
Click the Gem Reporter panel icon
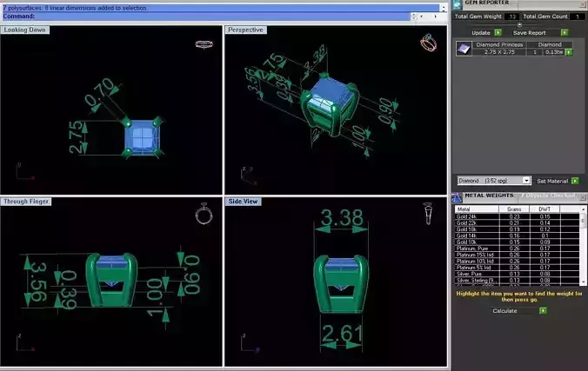point(457,4)
